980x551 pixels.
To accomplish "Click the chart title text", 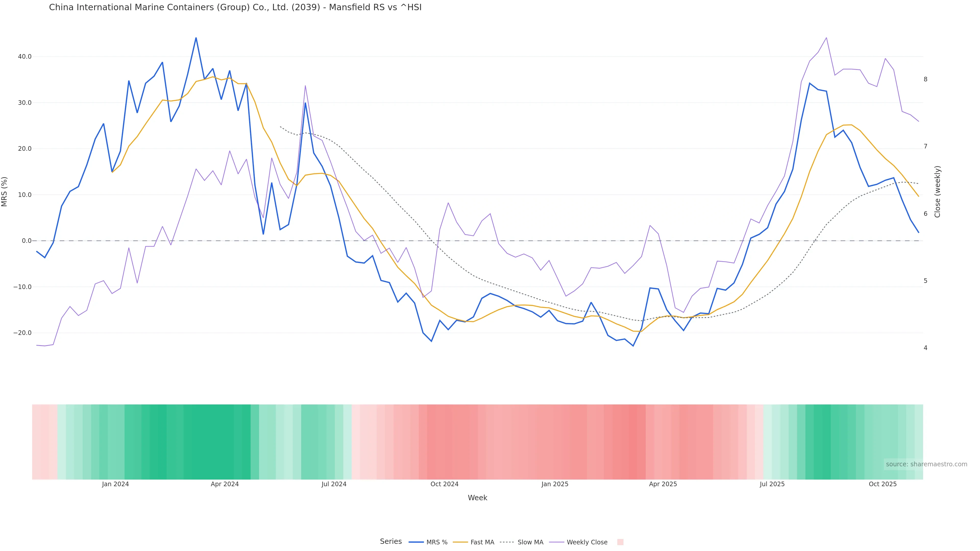I will 235,7.
